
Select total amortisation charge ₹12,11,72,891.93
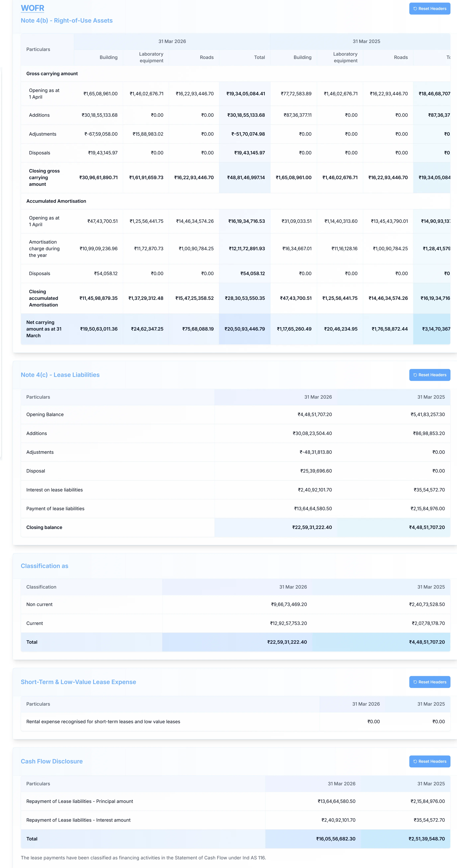[x=247, y=249]
